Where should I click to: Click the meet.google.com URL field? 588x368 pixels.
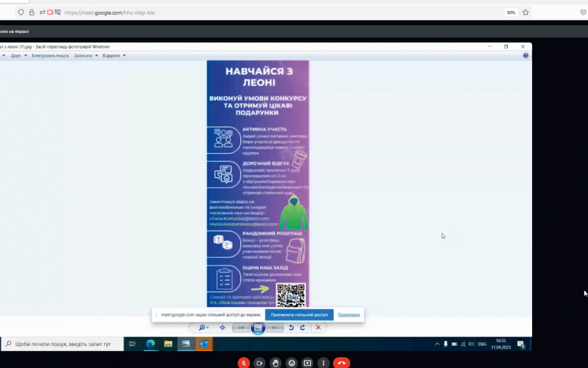(110, 13)
